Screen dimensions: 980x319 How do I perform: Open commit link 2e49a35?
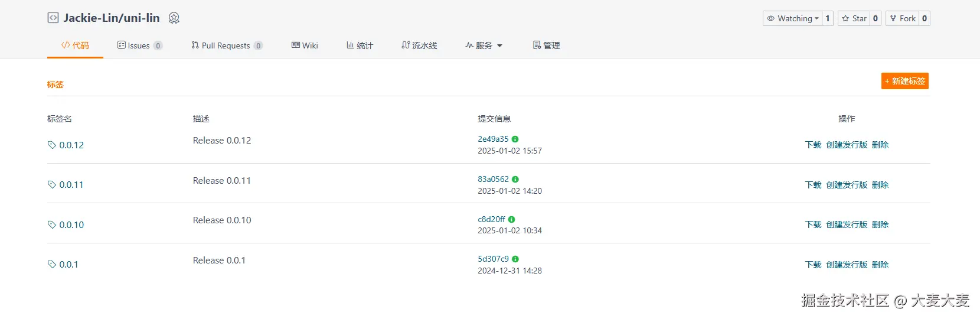coord(493,139)
